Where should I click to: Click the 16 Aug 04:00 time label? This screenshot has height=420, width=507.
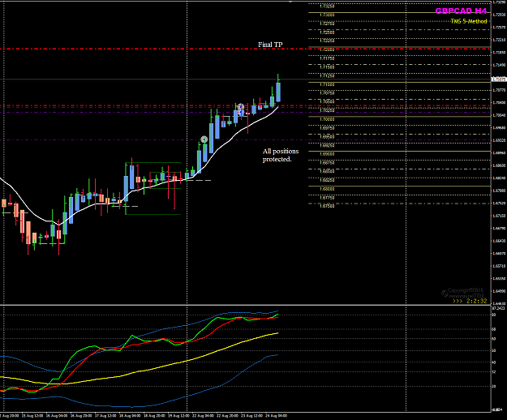pyautogui.click(x=57, y=416)
